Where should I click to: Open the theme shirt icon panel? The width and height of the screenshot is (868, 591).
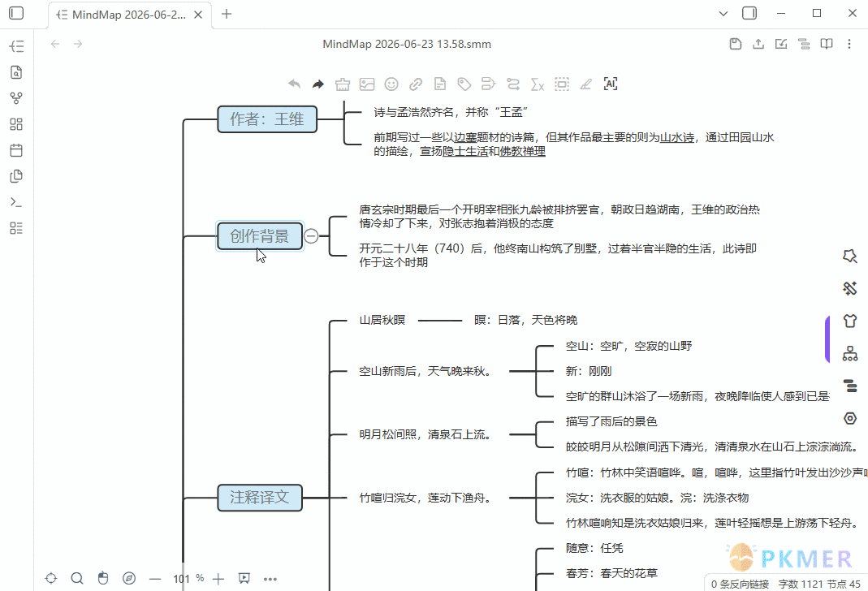click(850, 321)
